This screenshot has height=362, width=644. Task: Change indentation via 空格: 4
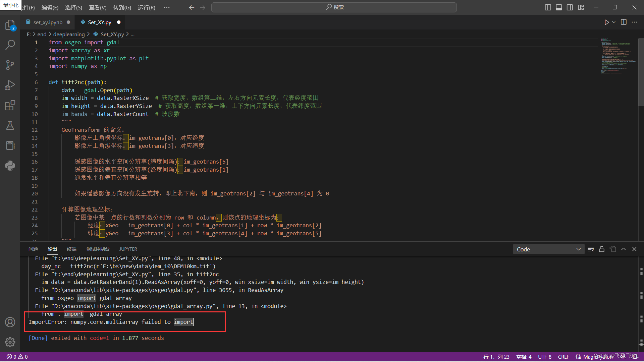click(x=524, y=357)
